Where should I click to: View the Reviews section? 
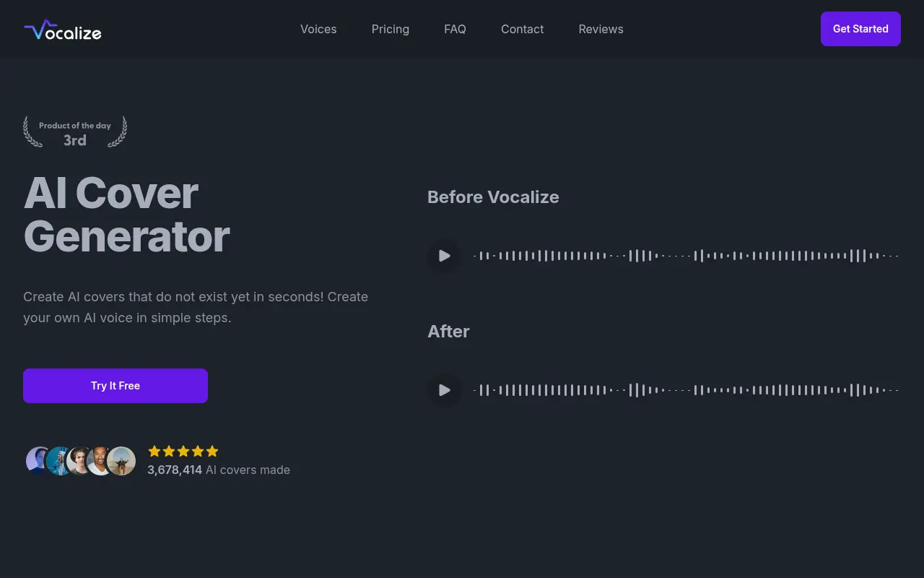coord(601,29)
